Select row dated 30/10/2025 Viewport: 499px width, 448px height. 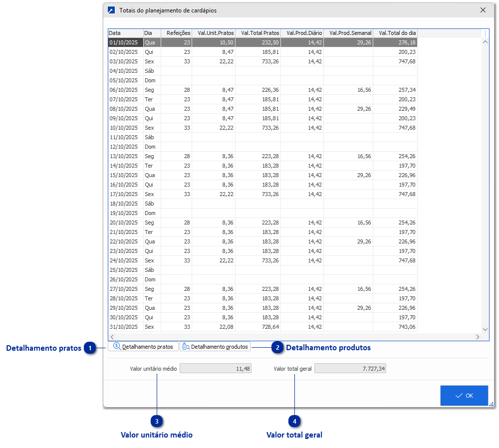click(262, 317)
